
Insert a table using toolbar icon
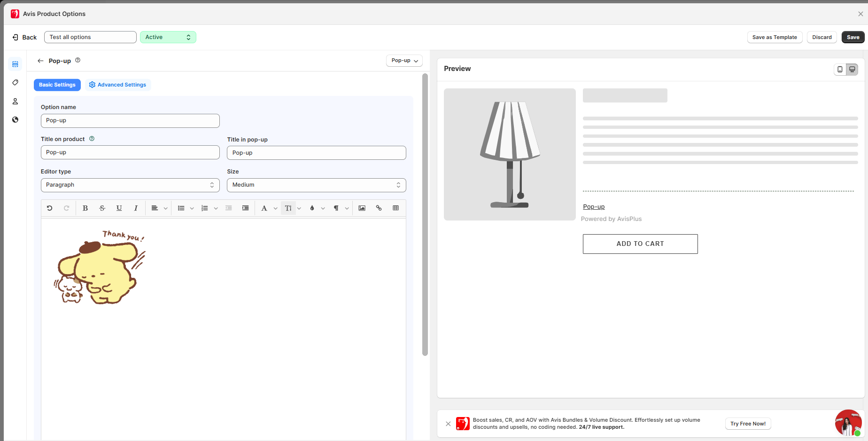(x=395, y=208)
